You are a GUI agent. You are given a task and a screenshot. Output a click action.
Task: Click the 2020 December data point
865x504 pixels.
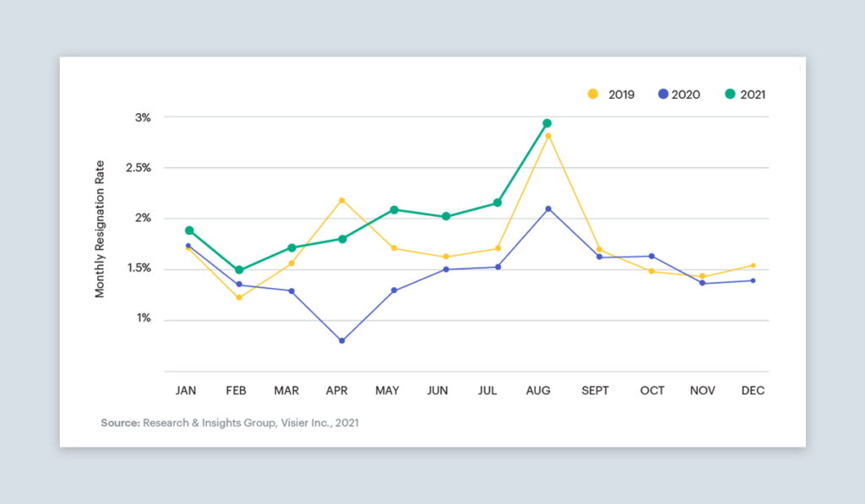pyautogui.click(x=753, y=280)
